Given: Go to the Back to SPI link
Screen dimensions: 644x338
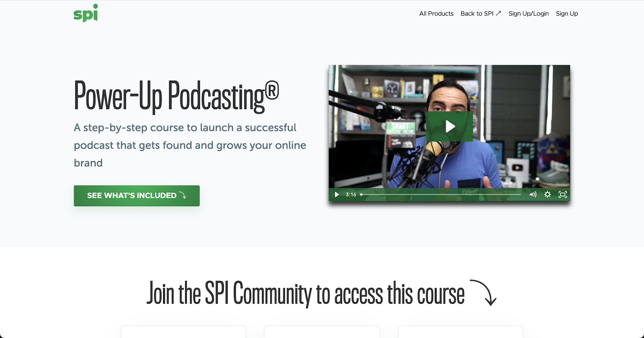Looking at the screenshot, I should pyautogui.click(x=481, y=13).
